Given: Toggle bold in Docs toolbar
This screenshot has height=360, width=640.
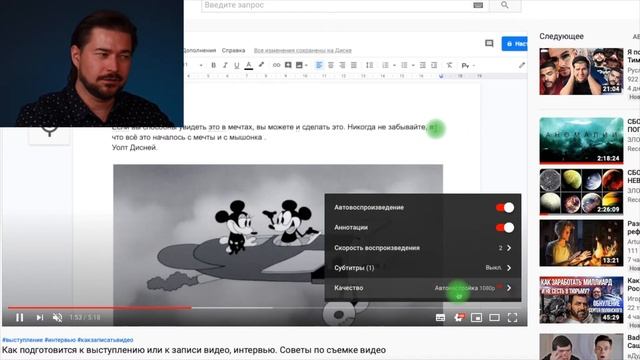Looking at the screenshot, I should tap(213, 65).
